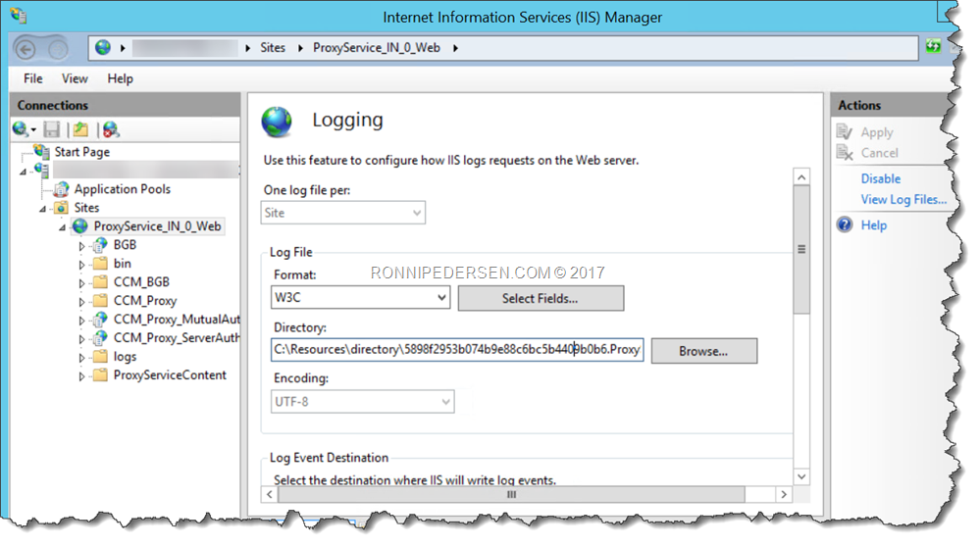Expand the CCM_Proxy node
Viewport: 980px width, 547px height.
click(81, 302)
